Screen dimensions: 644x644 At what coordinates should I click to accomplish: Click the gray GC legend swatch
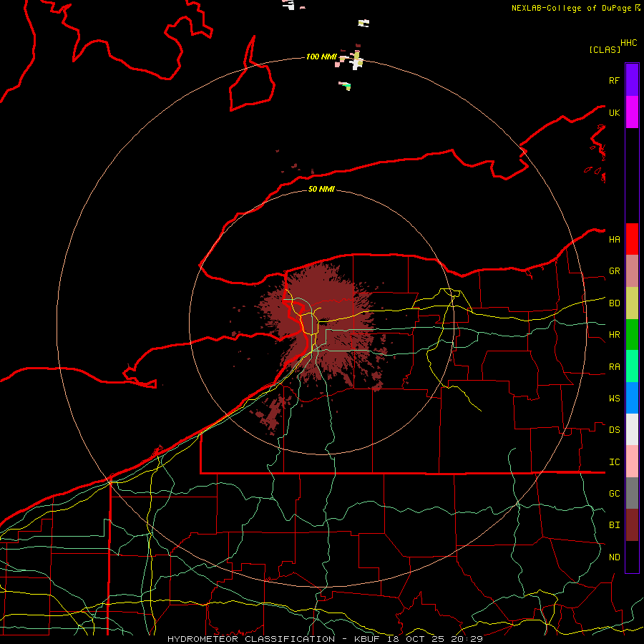pos(632,493)
